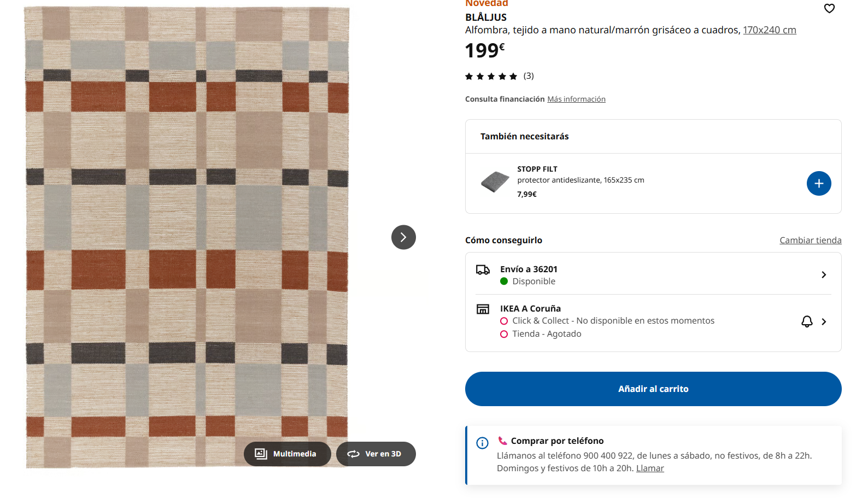Viewport: 862px width, 504px height.
Task: Click the STOPP FILT product name
Action: (x=537, y=169)
